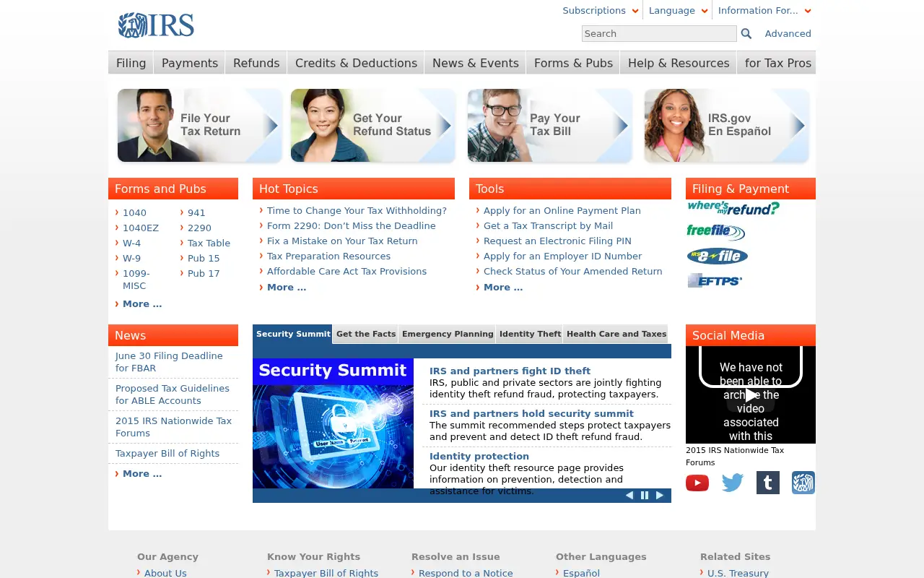Click inside the Search field
Viewport: 924px width, 578px height.
click(x=659, y=33)
